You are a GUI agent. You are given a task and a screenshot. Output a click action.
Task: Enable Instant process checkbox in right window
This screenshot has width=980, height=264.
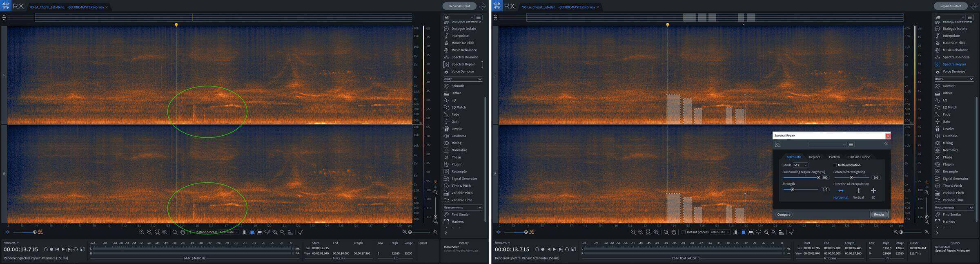(684, 232)
